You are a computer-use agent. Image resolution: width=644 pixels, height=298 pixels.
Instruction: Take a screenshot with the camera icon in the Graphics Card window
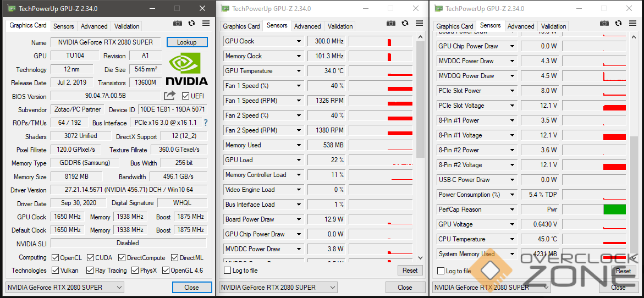pos(178,24)
